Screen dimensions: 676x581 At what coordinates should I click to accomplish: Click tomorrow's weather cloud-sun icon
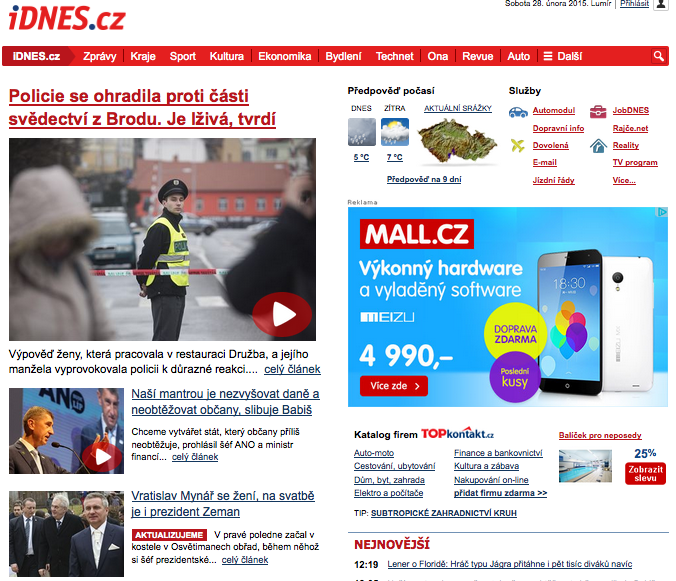tap(394, 132)
